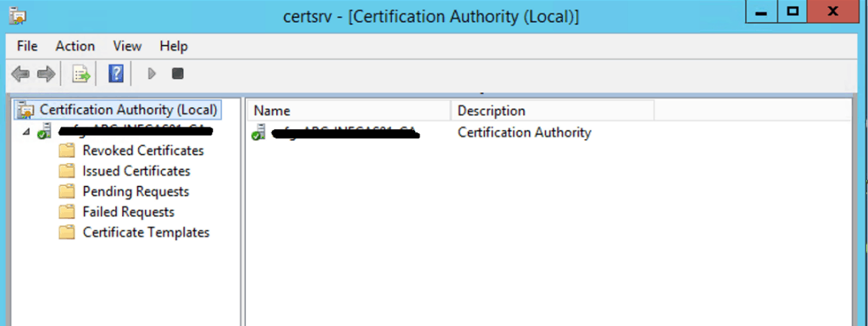The image size is (868, 326).
Task: Click the Certification Authority description cell
Action: tap(524, 132)
